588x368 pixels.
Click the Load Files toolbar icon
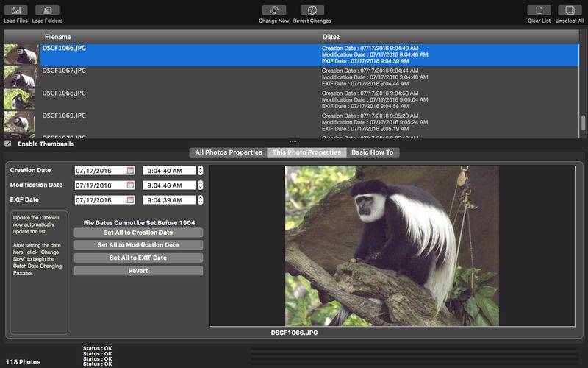pos(15,10)
